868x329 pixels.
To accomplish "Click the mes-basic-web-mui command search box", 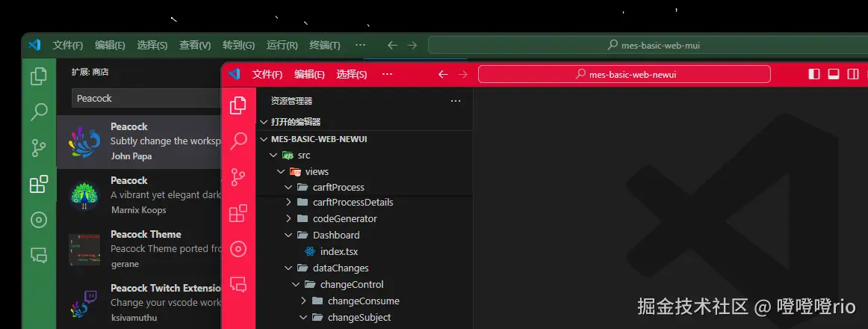I will (648, 46).
